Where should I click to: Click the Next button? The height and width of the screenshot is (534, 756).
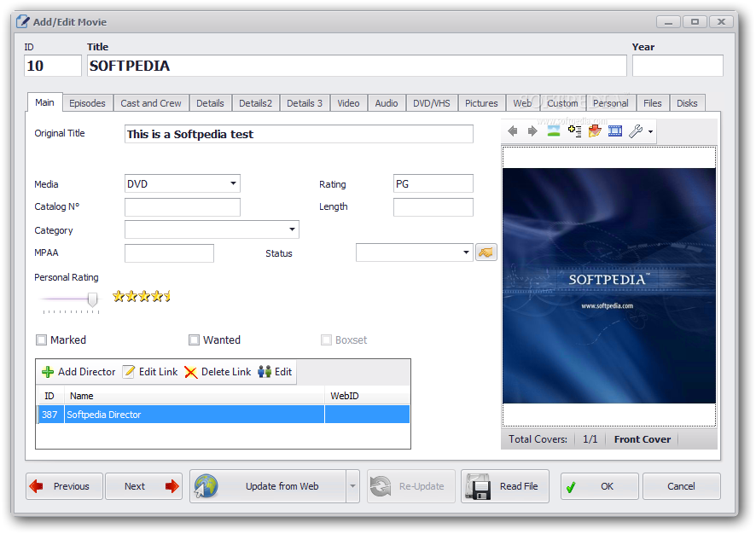[x=143, y=486]
